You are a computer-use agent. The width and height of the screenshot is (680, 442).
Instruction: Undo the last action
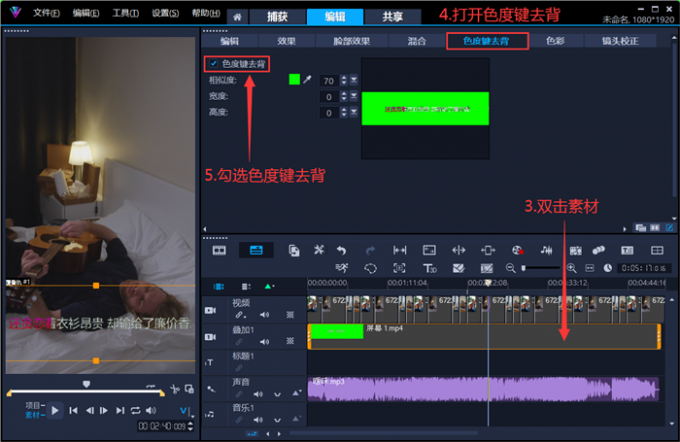point(342,250)
